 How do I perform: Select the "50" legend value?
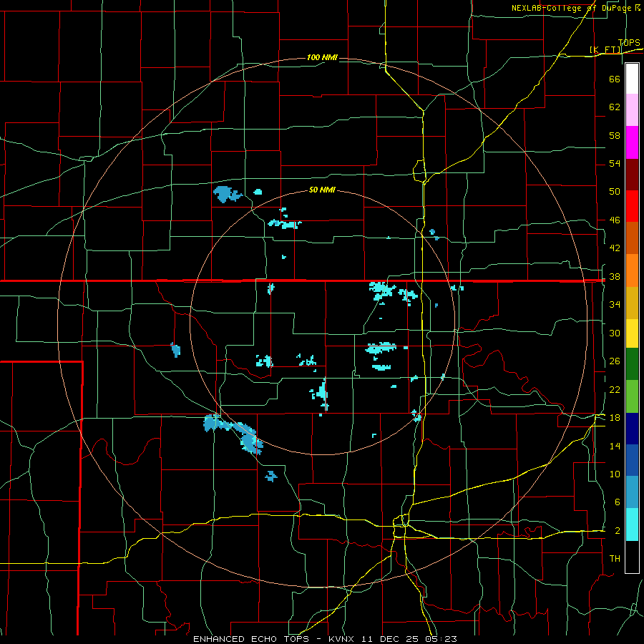(x=615, y=192)
